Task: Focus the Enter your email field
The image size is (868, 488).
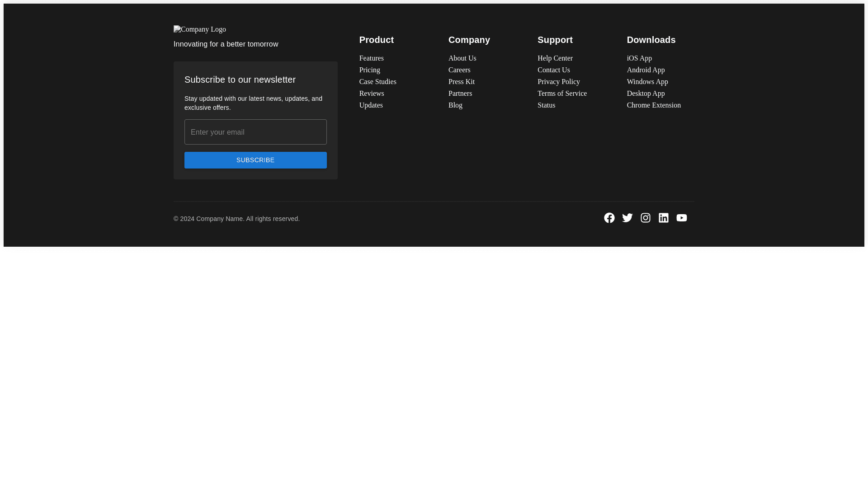Action: click(x=255, y=132)
